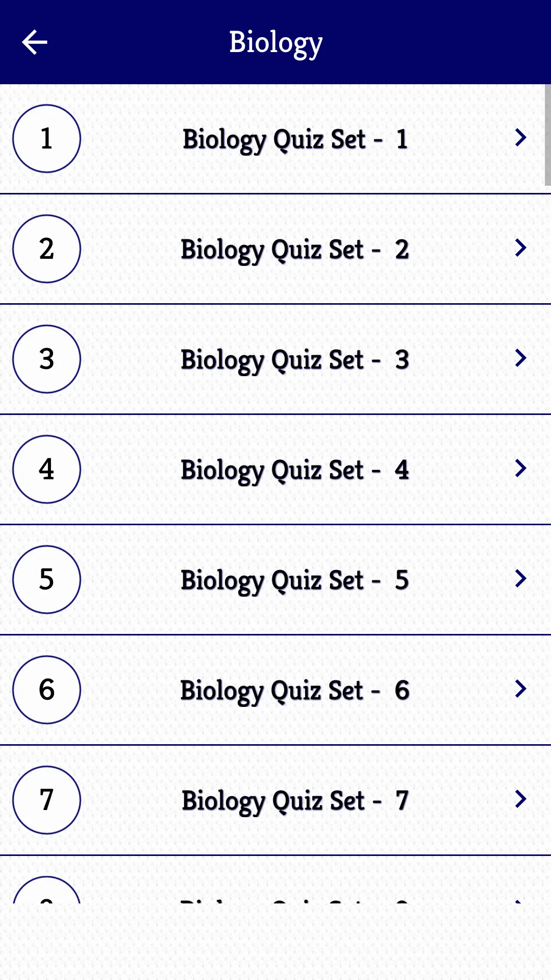Screen dimensions: 551x980
Task: Select Biology Quiz Set - 1 label
Action: click(x=295, y=140)
